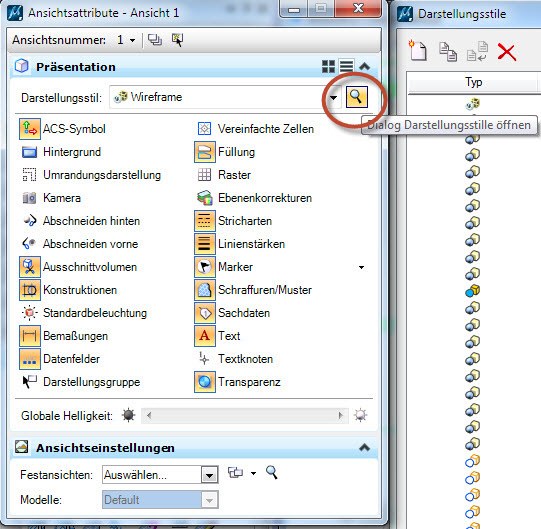Click the red X delete display style icon

click(x=506, y=53)
